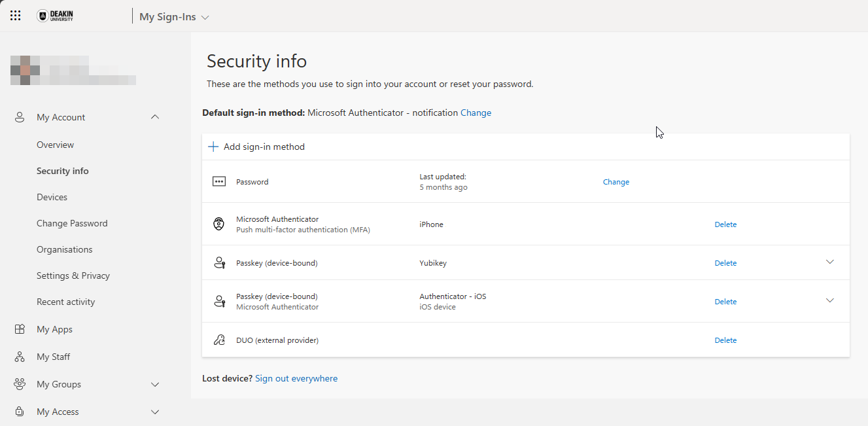Open the app launcher grid icon

(x=16, y=16)
